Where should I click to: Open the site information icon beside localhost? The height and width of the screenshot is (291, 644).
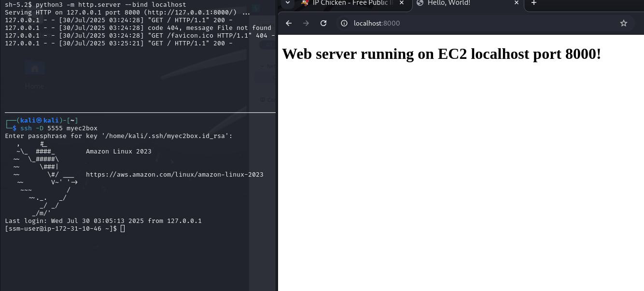[x=344, y=23]
